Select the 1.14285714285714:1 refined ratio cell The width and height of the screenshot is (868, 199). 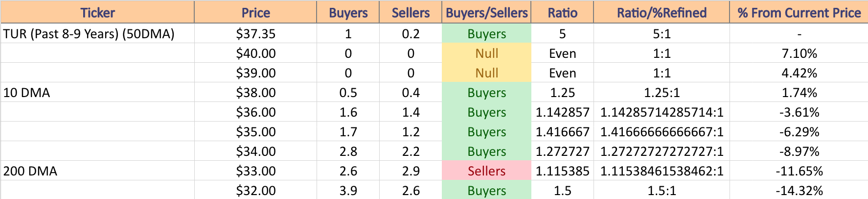[662, 112]
